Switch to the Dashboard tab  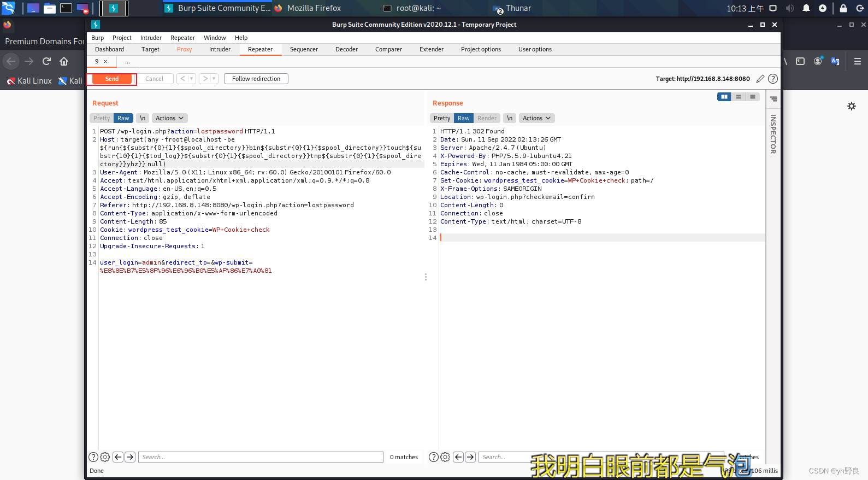109,49
